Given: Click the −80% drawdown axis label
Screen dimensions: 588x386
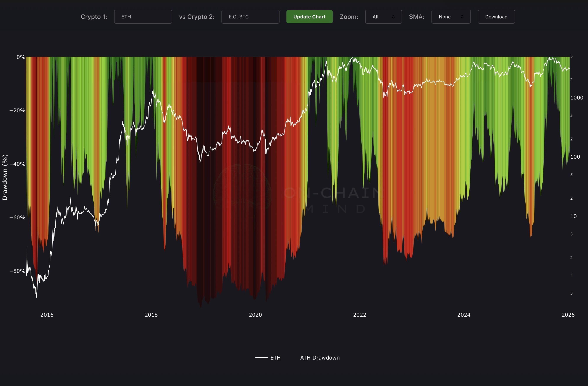Looking at the screenshot, I should click(x=17, y=271).
